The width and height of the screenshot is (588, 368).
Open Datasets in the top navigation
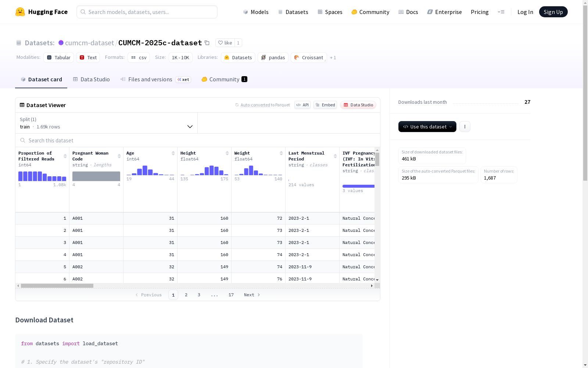click(x=293, y=12)
